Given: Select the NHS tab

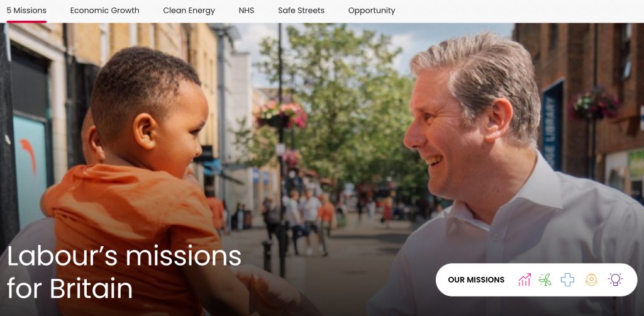Looking at the screenshot, I should [247, 11].
